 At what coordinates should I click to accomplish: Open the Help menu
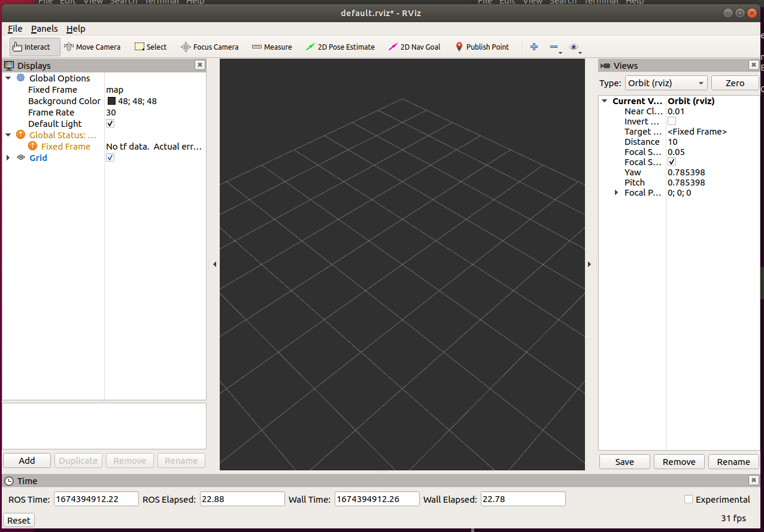coord(76,29)
